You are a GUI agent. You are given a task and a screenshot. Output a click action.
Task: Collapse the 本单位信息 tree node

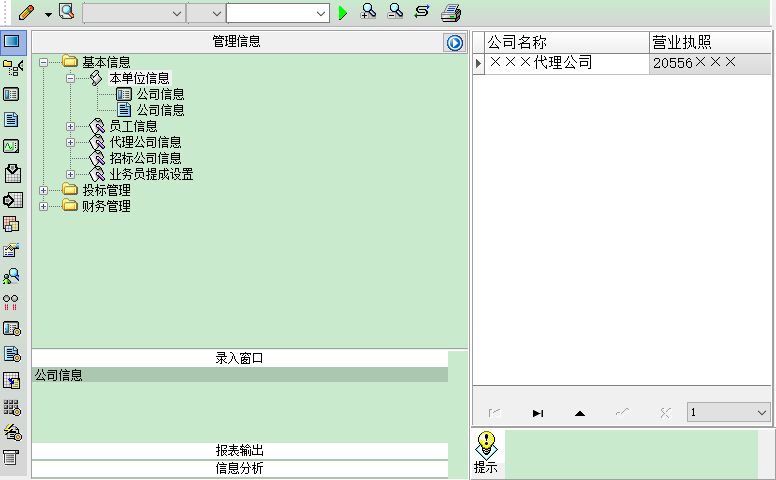coord(70,78)
